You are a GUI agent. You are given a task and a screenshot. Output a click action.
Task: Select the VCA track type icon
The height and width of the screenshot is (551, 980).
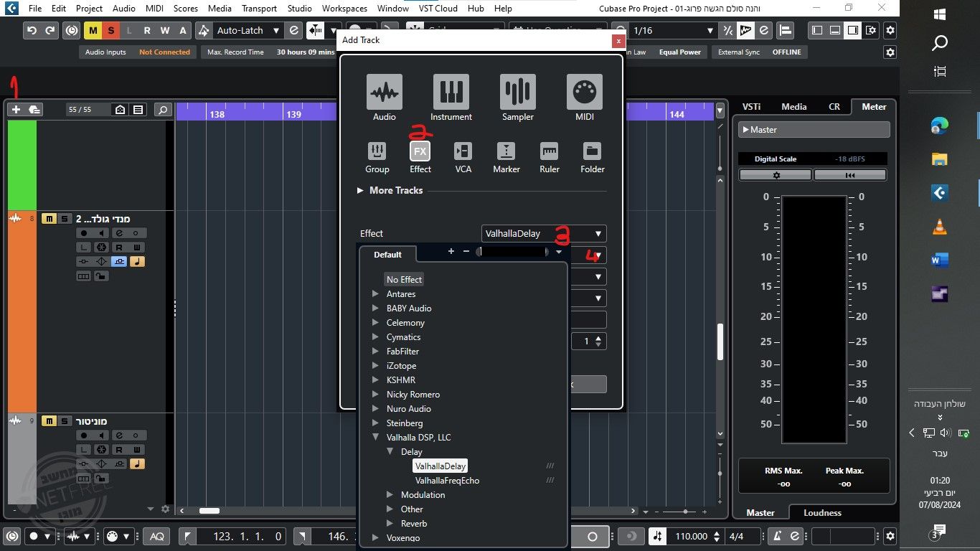coord(463,151)
